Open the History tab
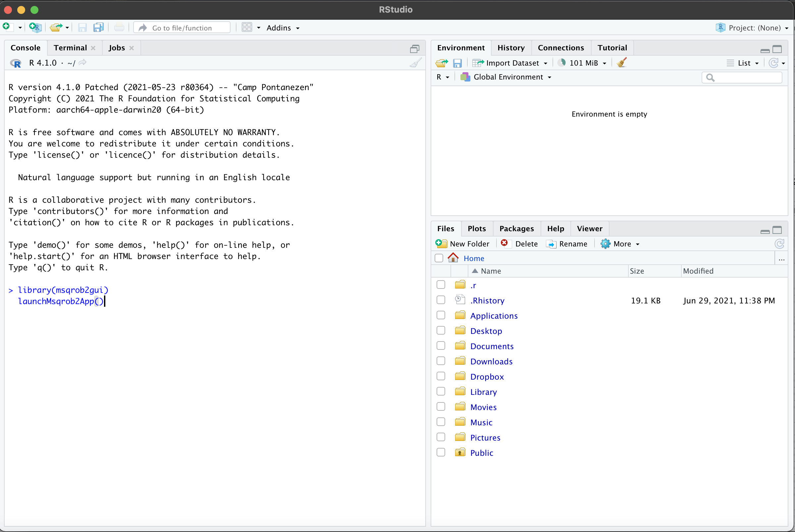This screenshot has width=795, height=532. (511, 48)
